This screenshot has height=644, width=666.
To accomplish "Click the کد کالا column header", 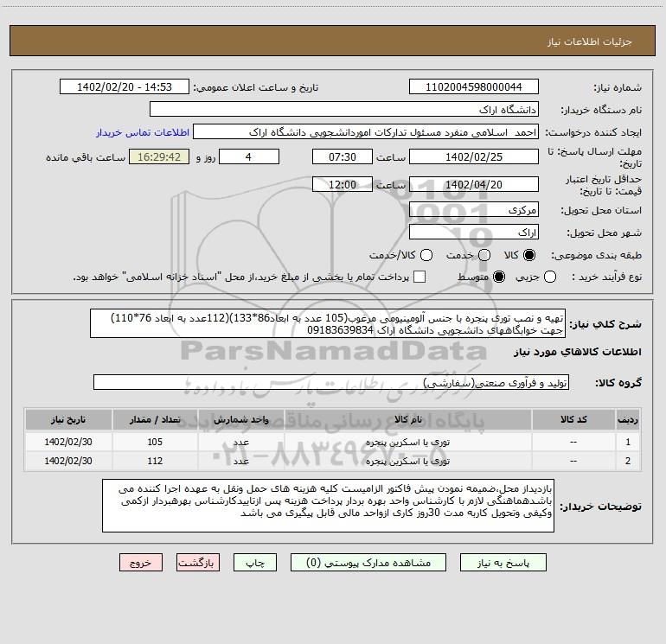I will (573, 419).
